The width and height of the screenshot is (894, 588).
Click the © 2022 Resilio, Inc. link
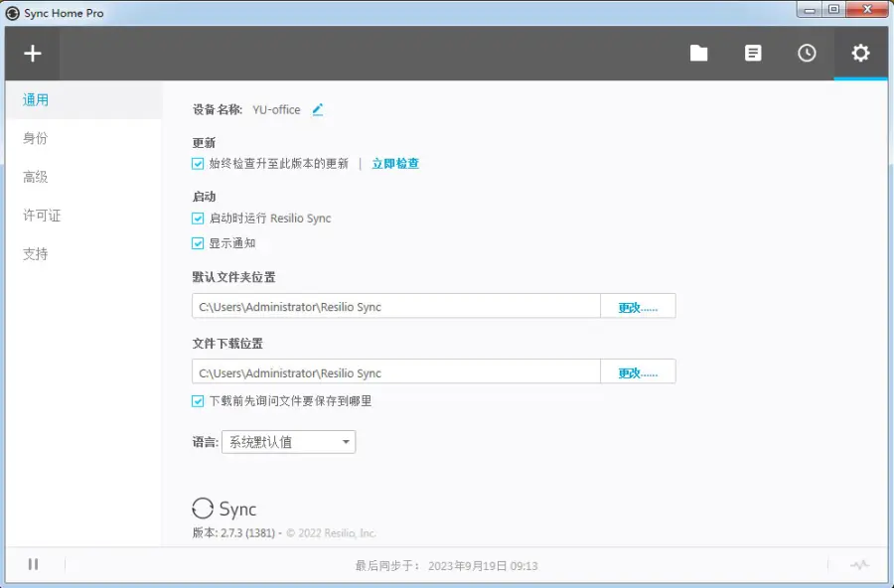331,533
